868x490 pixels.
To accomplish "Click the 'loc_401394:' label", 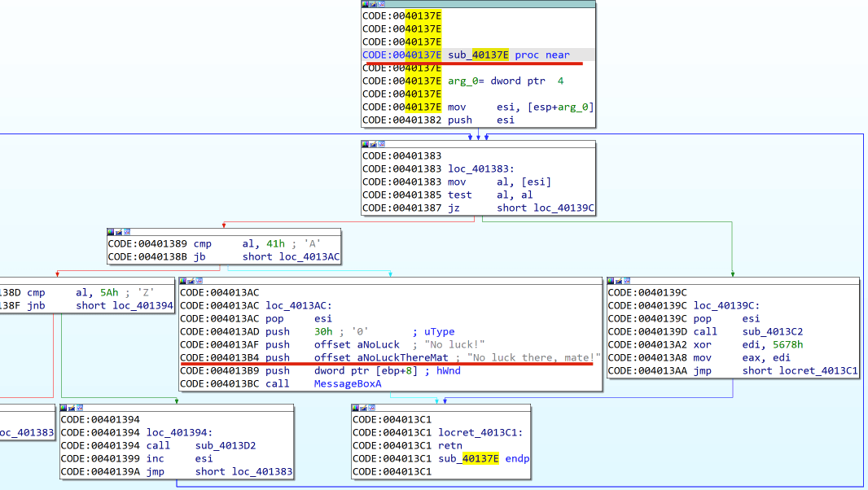I will (x=179, y=432).
